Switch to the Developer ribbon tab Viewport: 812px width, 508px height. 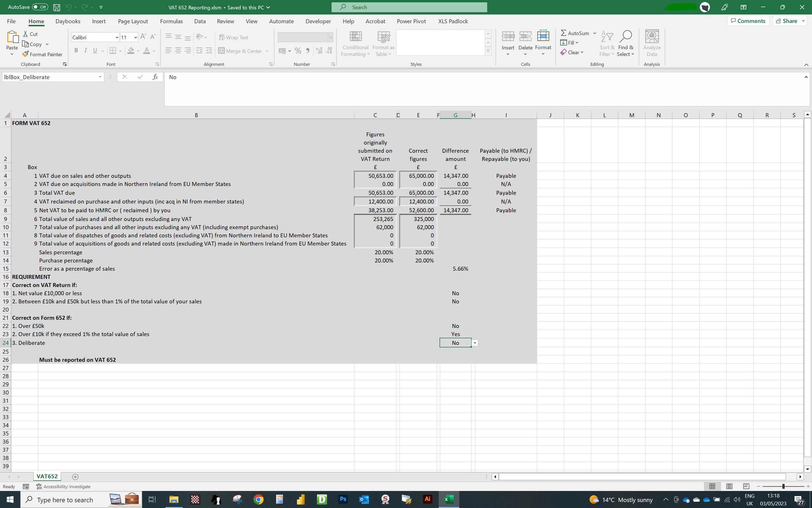318,21
